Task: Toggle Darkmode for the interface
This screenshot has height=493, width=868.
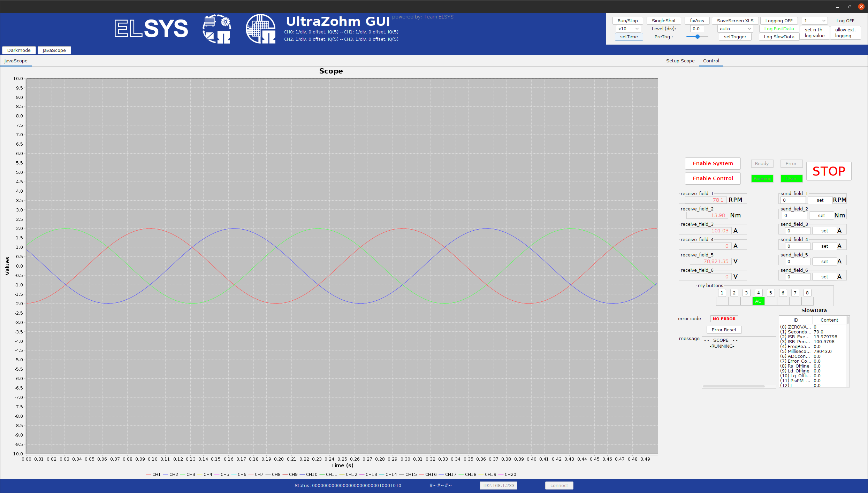Action: pyautogui.click(x=19, y=50)
